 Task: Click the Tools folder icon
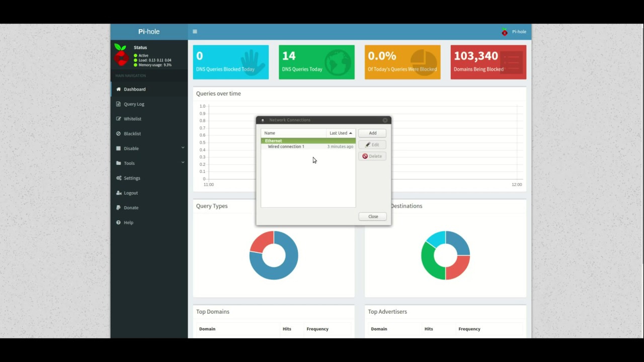click(x=119, y=163)
